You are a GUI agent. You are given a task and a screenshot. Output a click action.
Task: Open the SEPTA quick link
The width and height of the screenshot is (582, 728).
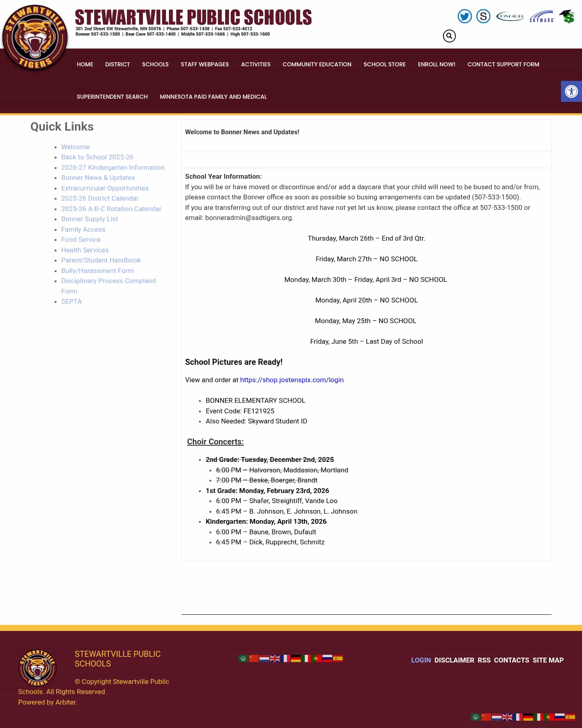click(x=72, y=301)
